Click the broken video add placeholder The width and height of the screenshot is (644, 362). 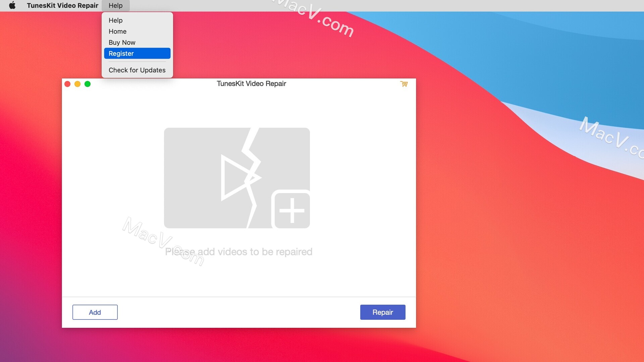[x=237, y=178]
